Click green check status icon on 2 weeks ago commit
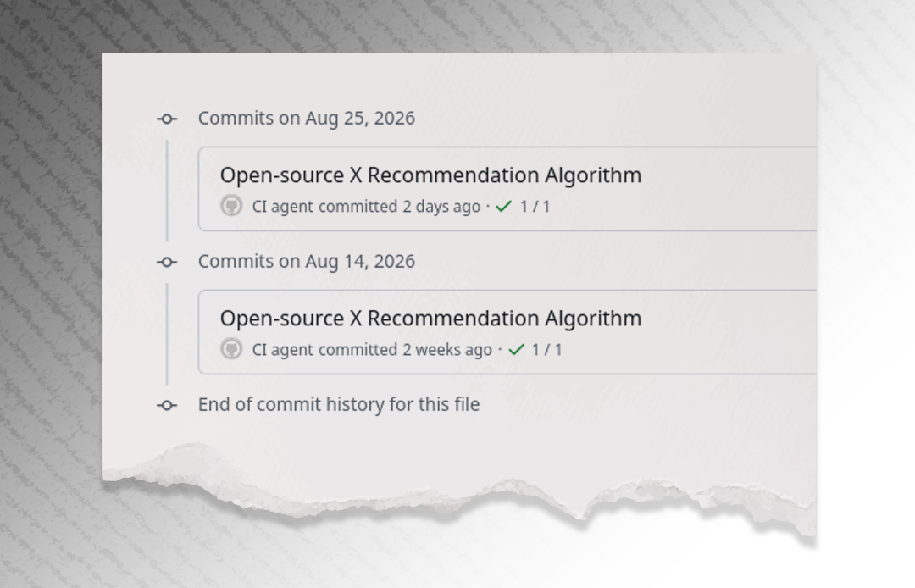915x588 pixels. click(x=517, y=349)
